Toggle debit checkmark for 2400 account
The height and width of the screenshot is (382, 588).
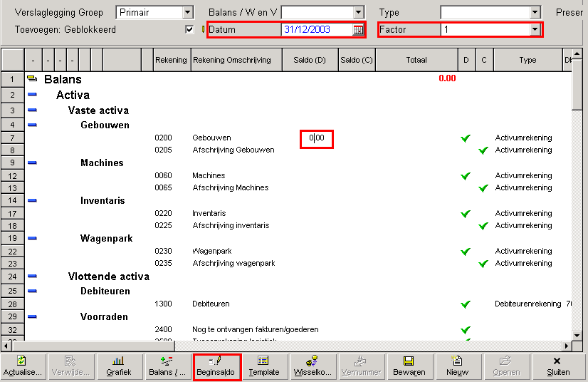tap(466, 330)
